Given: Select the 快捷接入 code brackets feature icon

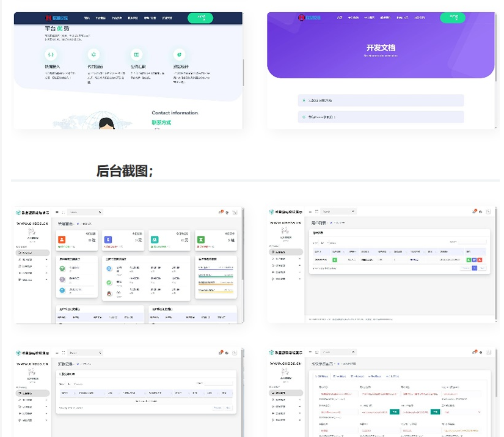Looking at the screenshot, I should tap(49, 54).
